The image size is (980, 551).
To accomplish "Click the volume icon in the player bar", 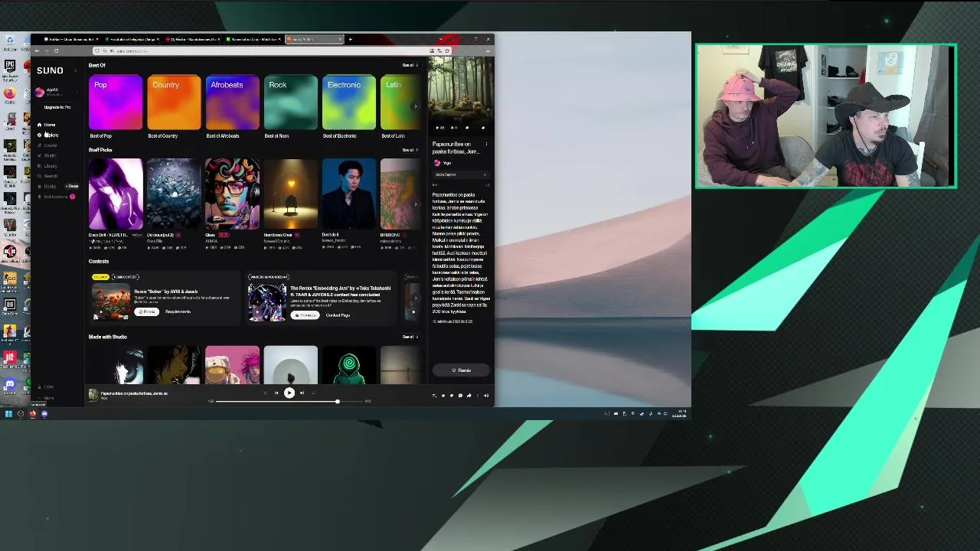I will point(485,396).
